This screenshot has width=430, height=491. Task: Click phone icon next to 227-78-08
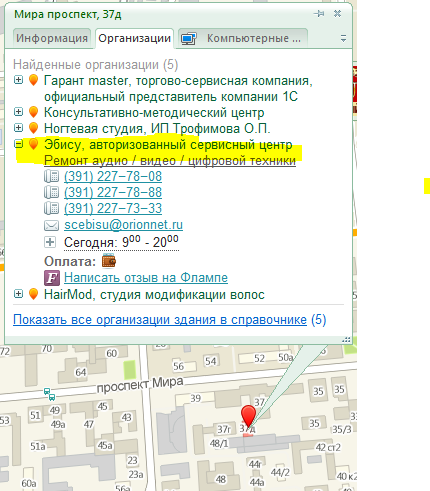coord(51,176)
